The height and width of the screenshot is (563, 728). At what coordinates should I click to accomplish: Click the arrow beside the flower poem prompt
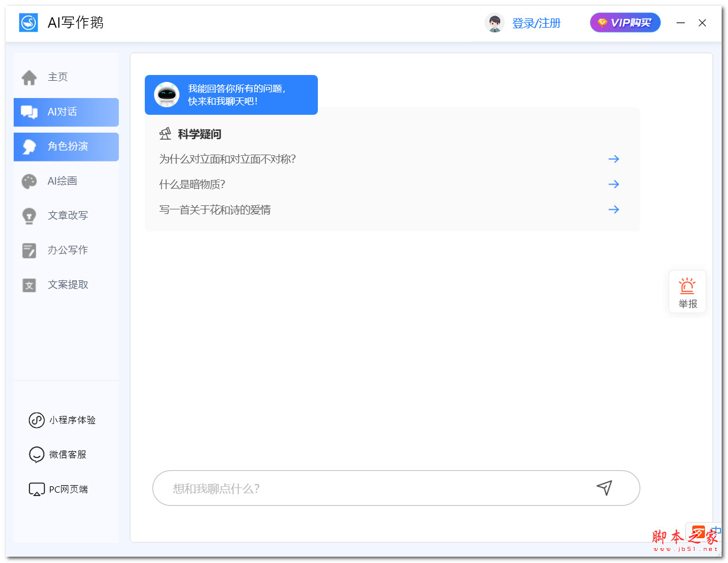point(614,209)
